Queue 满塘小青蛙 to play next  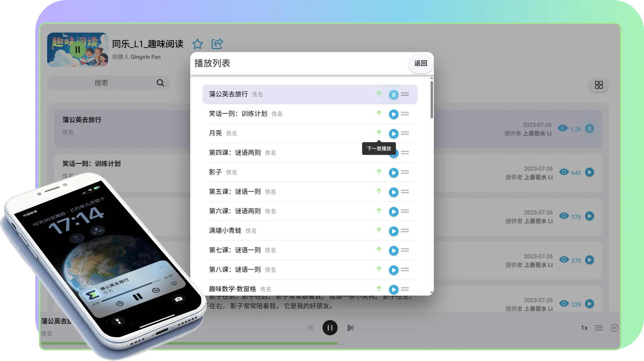379,230
